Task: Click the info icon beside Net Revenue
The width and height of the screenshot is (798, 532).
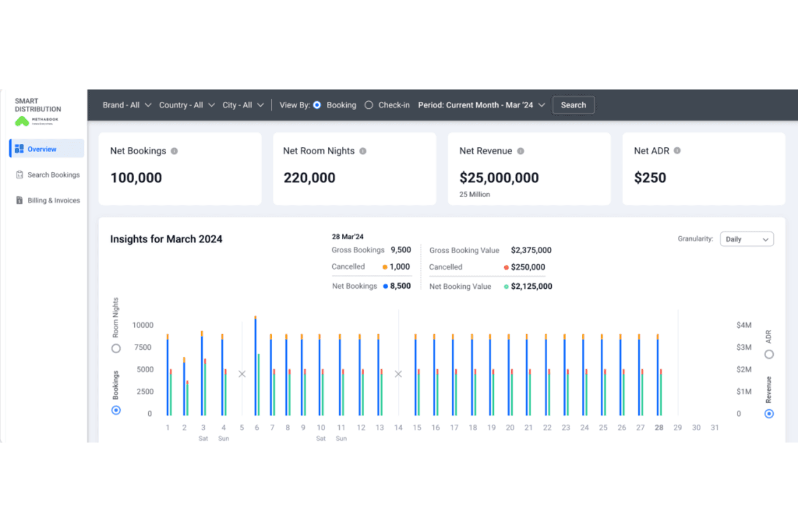Action: click(x=520, y=151)
